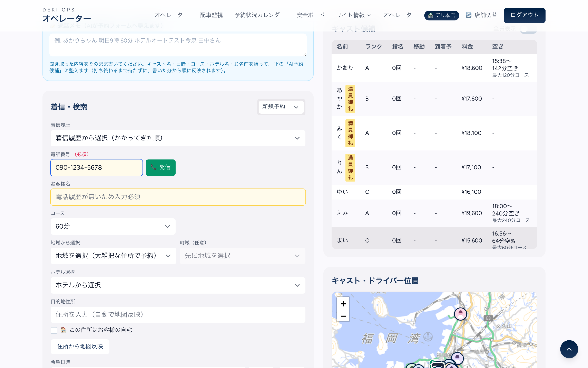Click 住所から地図反映 button
The width and height of the screenshot is (588, 368).
pos(80,346)
